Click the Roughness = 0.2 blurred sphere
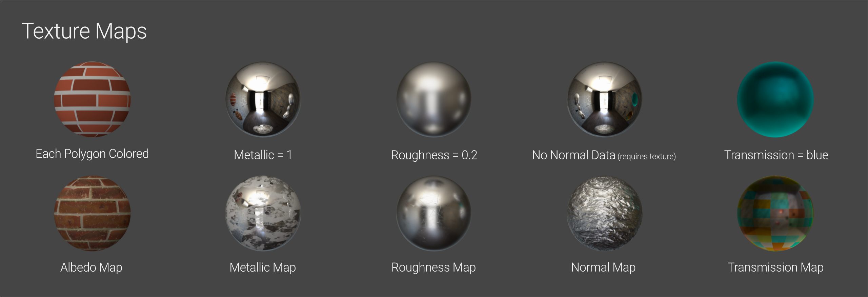This screenshot has width=868, height=297. [434, 99]
